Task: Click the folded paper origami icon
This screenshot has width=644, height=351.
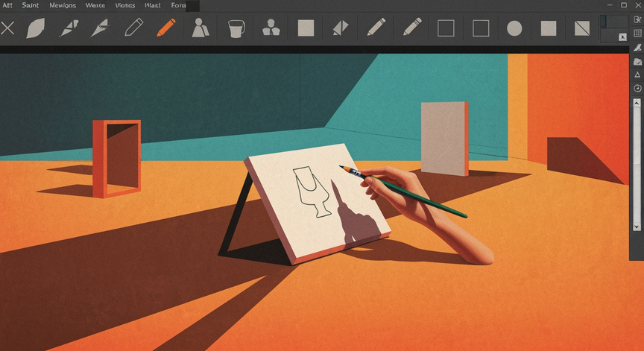Action: [x=341, y=28]
